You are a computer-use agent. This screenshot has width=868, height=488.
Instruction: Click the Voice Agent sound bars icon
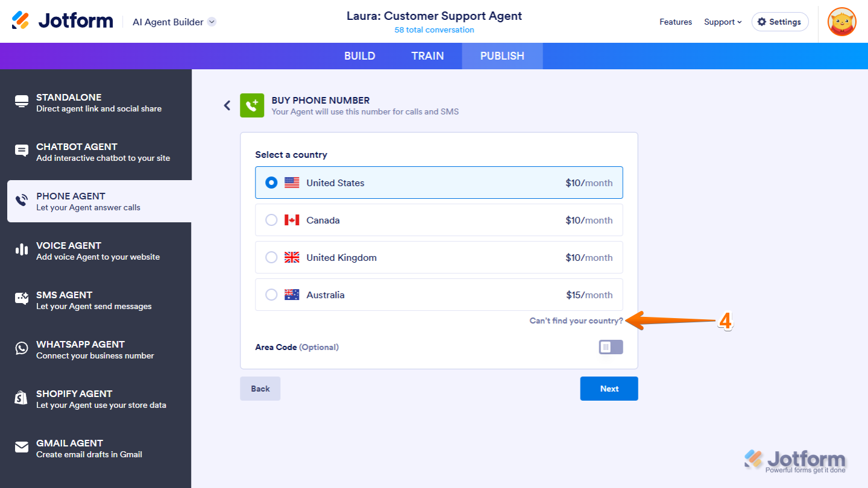(x=22, y=249)
